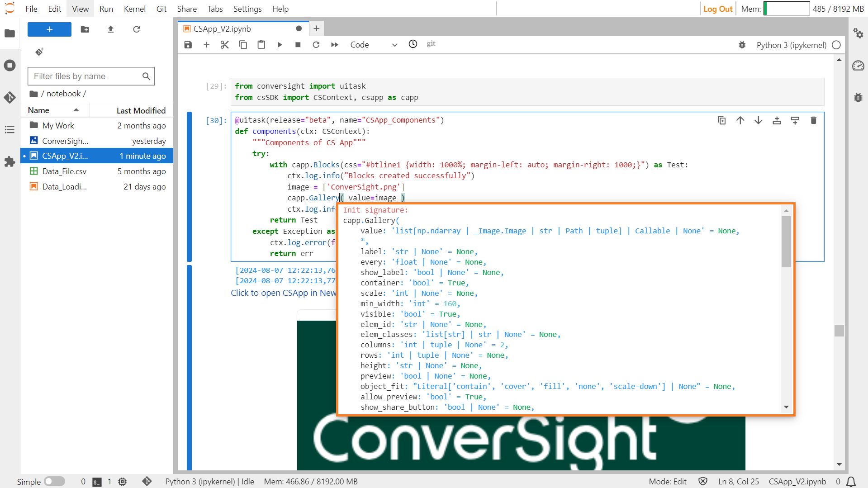Image resolution: width=868 pixels, height=488 pixels.
Task: Duplicate the active cell
Action: (x=722, y=120)
